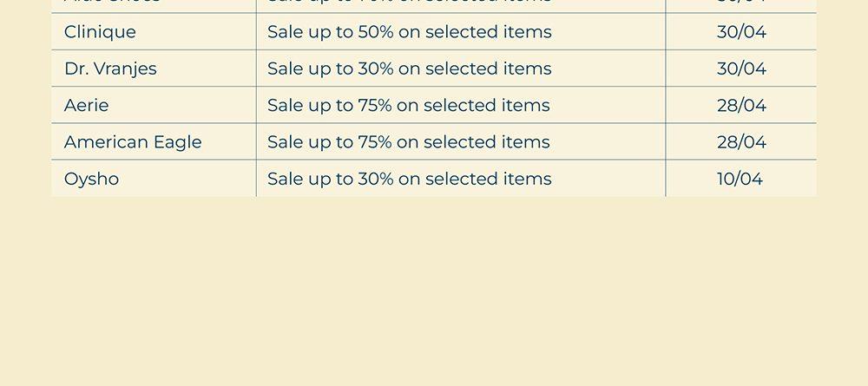This screenshot has height=386, width=868.
Task: Click American Eagle's 28/04 end date
Action: [741, 141]
